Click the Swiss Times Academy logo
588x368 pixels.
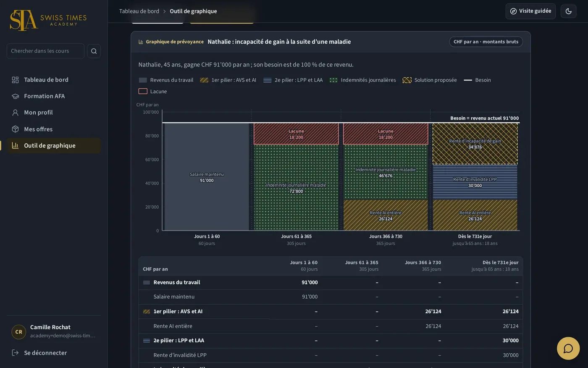[x=48, y=20]
